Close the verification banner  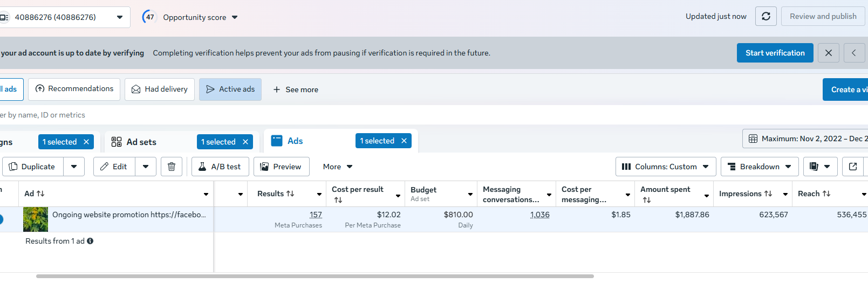tap(828, 53)
